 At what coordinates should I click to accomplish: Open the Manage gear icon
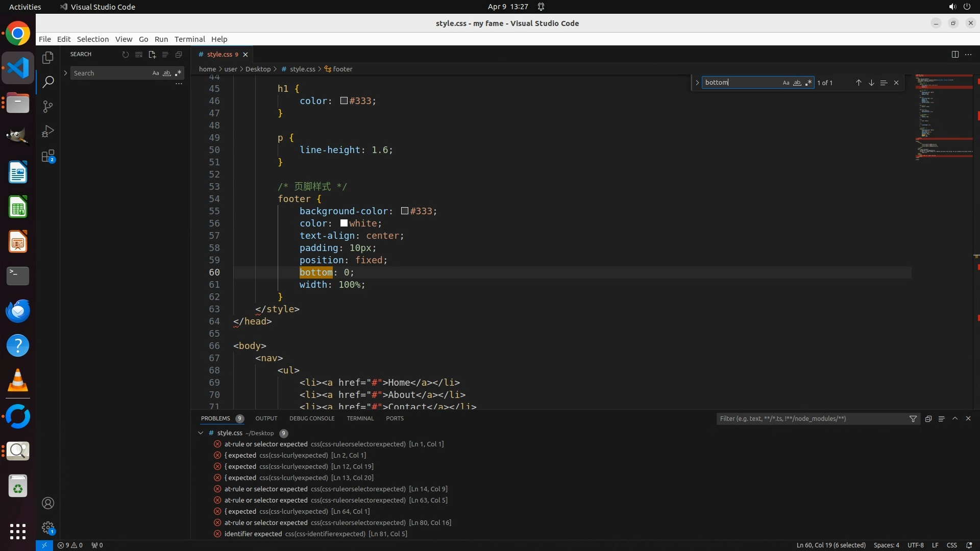click(x=48, y=528)
